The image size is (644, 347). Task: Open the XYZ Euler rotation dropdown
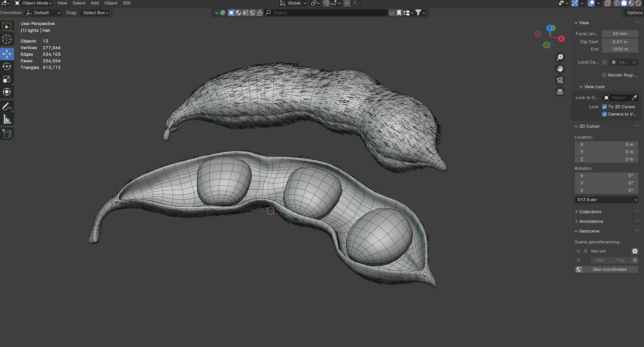[606, 200]
